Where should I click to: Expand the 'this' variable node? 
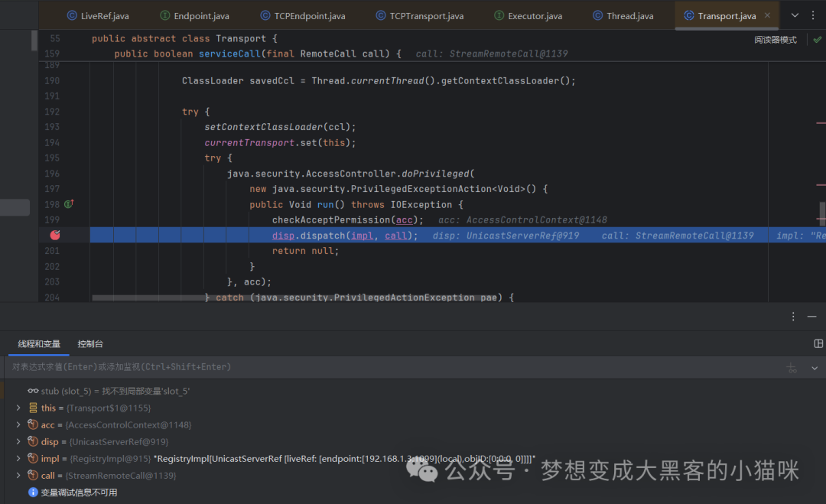coord(18,408)
